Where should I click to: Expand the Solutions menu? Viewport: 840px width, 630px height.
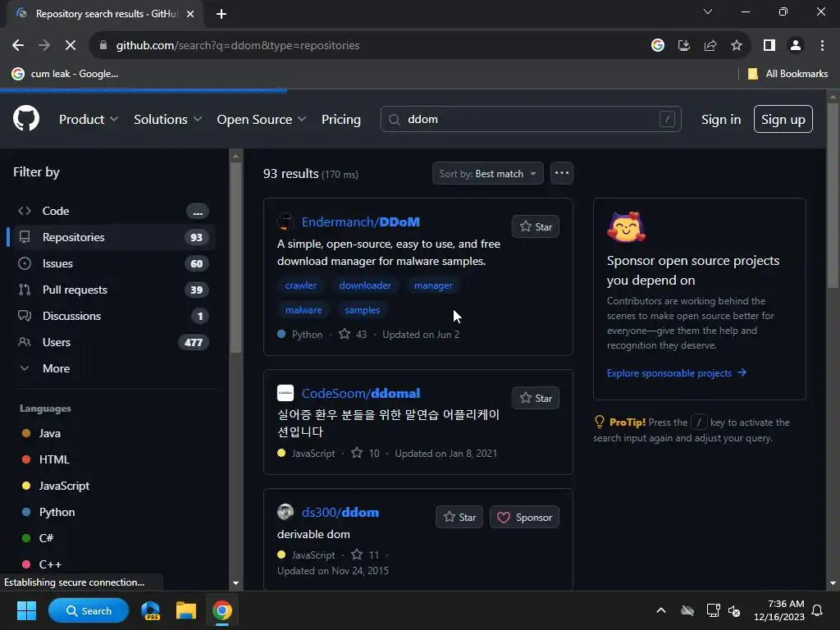tap(167, 120)
